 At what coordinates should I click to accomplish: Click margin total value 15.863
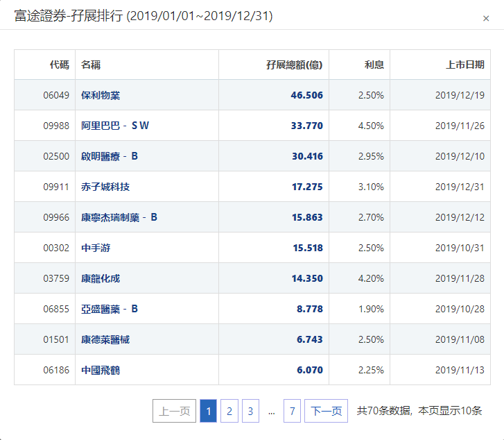(307, 217)
